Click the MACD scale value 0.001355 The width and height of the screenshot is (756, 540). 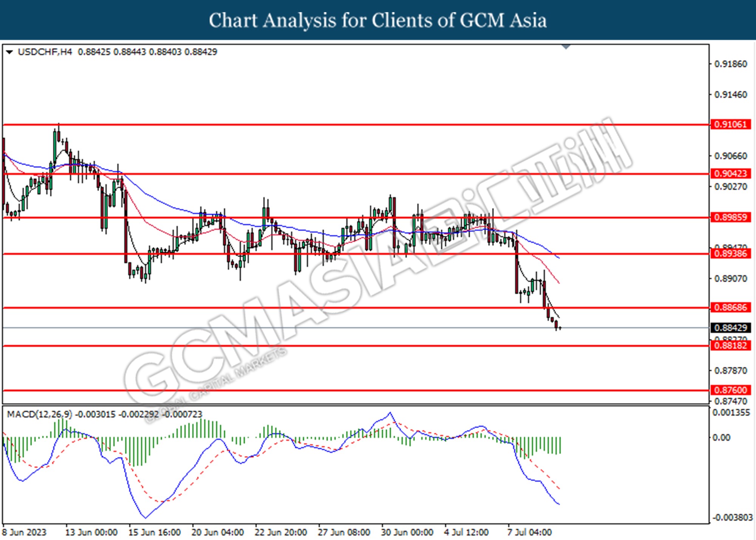[x=731, y=413]
